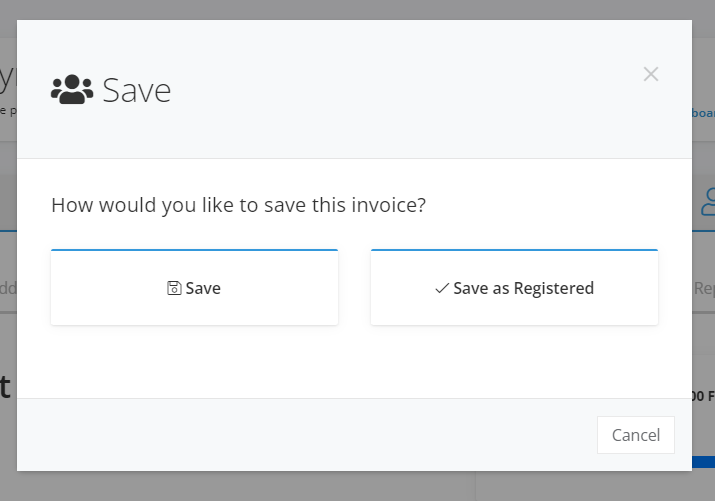Click the partially hidden amount text behind the dialog

pyautogui.click(x=703, y=396)
